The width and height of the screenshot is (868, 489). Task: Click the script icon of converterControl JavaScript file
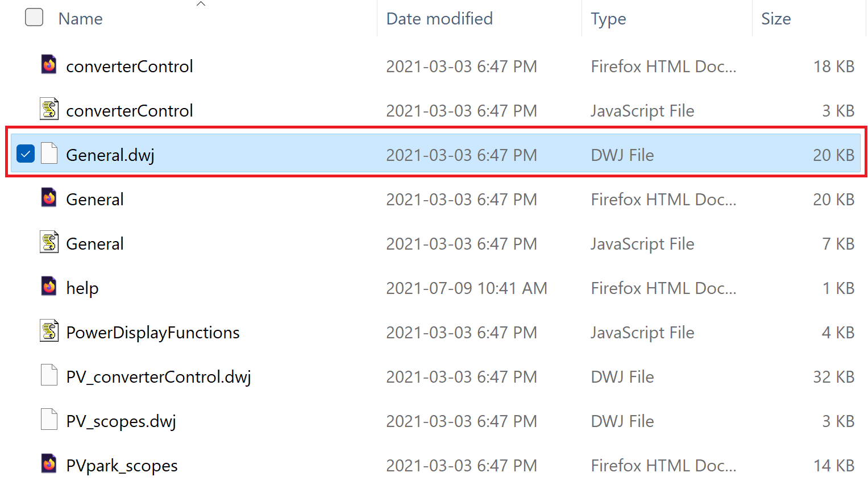tap(49, 109)
